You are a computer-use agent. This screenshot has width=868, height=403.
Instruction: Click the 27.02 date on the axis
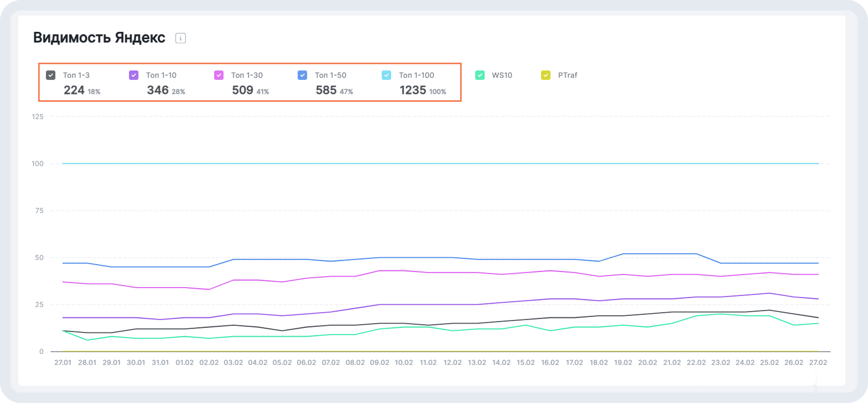818,362
